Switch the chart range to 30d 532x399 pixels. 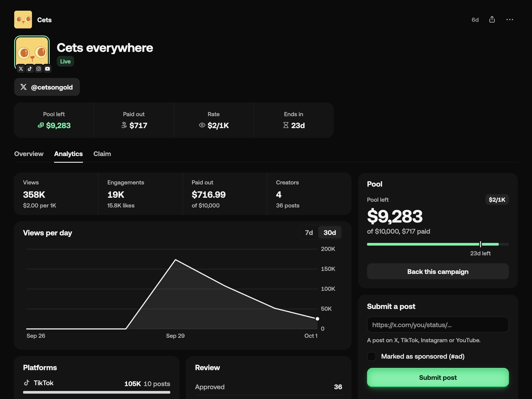tap(330, 233)
